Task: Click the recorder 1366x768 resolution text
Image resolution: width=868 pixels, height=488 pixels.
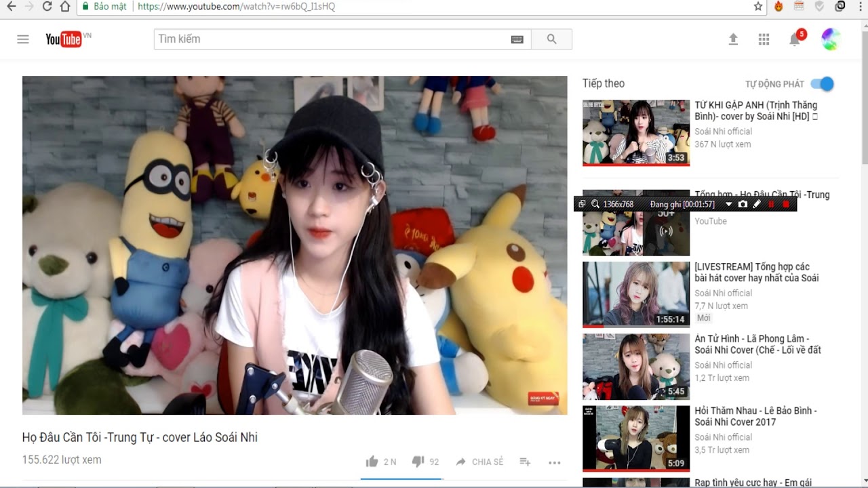Action: click(x=618, y=204)
